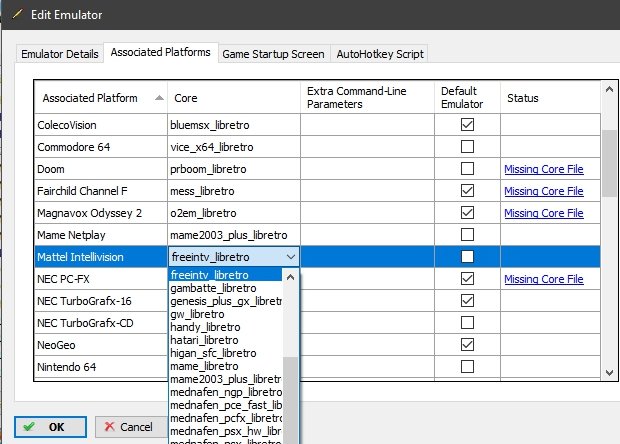Select the Nintendo 64 platform cell
This screenshot has height=444, width=620.
click(x=101, y=367)
